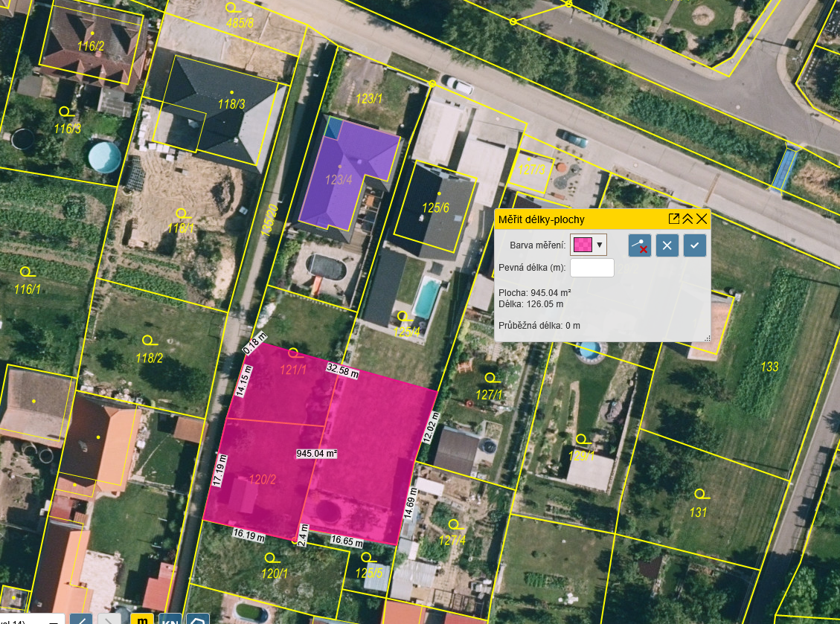Click the 16.19 m segment label
The width and height of the screenshot is (840, 624).
click(x=249, y=535)
